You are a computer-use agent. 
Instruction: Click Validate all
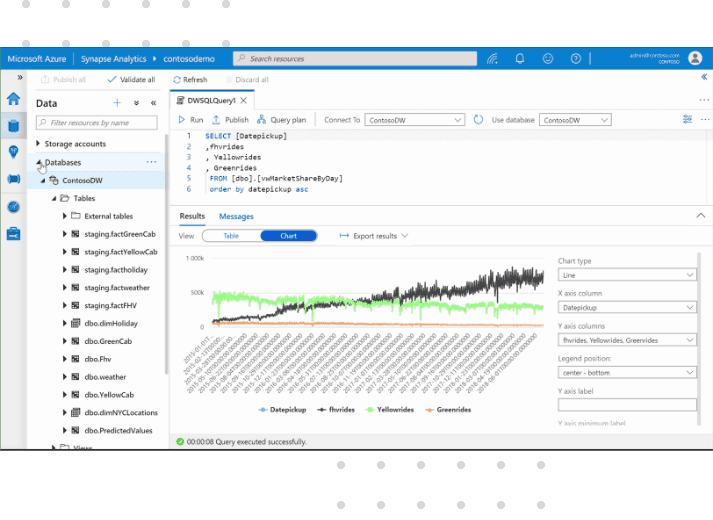point(131,80)
